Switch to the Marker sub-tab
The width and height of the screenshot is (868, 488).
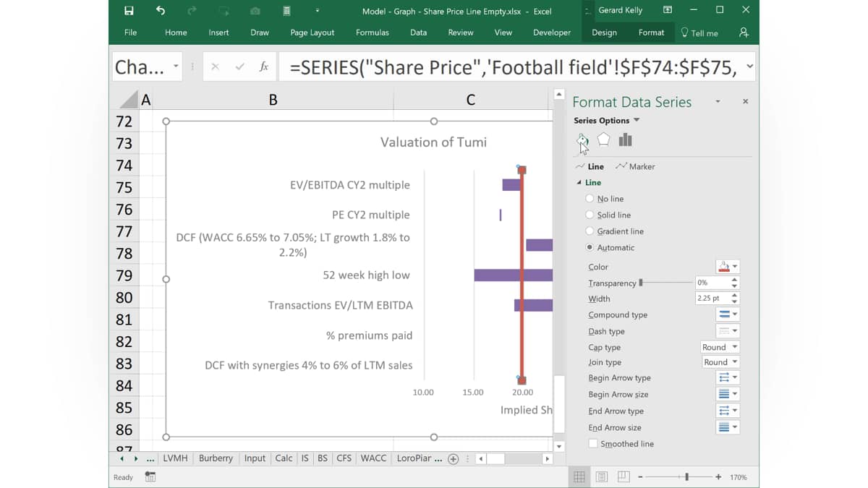click(x=635, y=166)
